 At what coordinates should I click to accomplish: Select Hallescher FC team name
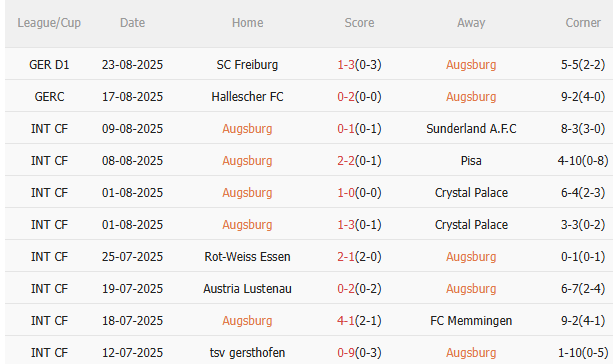coord(247,97)
